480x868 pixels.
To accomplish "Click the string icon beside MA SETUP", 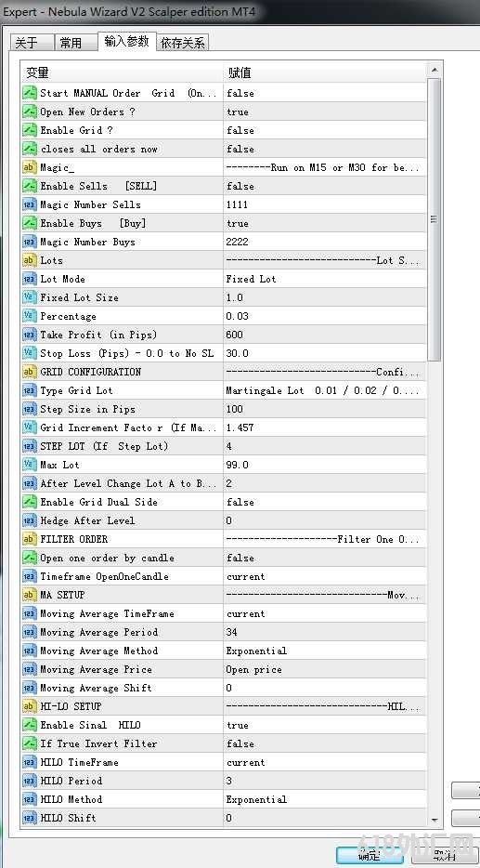I will (x=30, y=595).
